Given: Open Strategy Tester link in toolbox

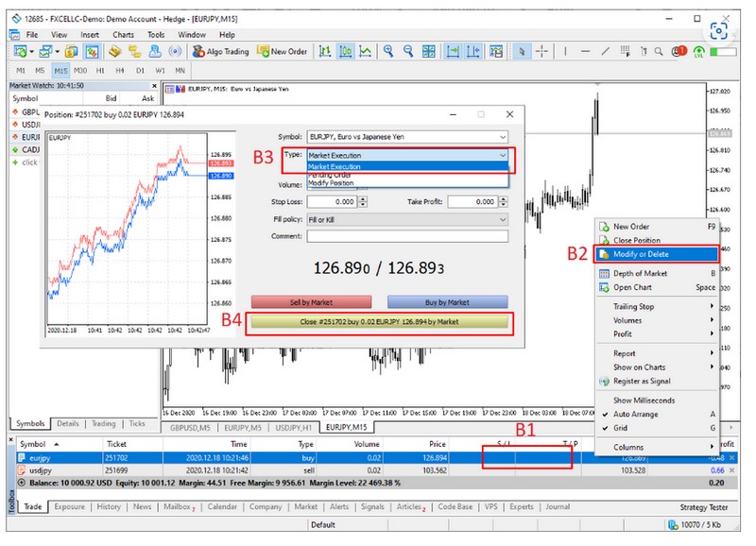Looking at the screenshot, I should 703,507.
